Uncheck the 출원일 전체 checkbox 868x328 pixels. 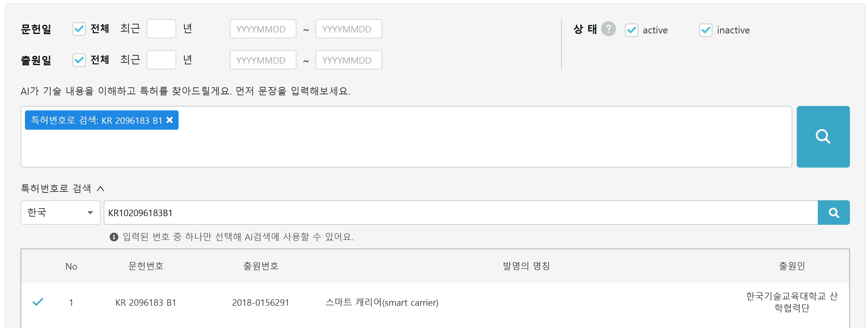coord(79,60)
